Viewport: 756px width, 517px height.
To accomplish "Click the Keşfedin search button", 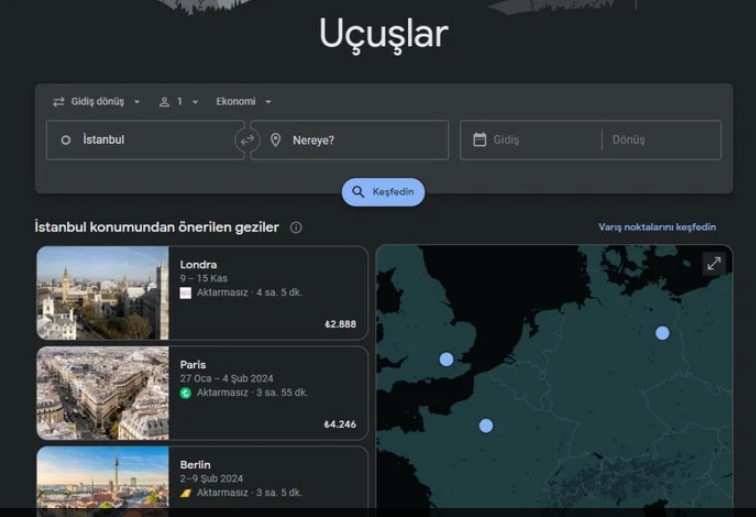I will 383,192.
